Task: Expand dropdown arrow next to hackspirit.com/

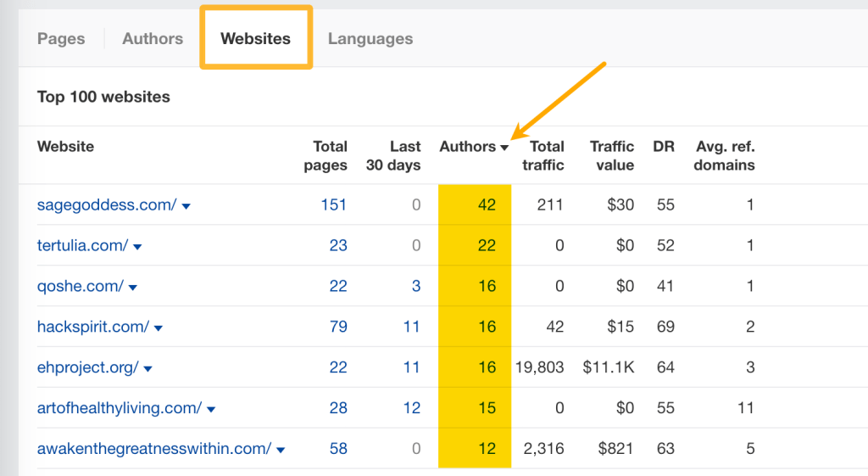Action: pyautogui.click(x=159, y=328)
